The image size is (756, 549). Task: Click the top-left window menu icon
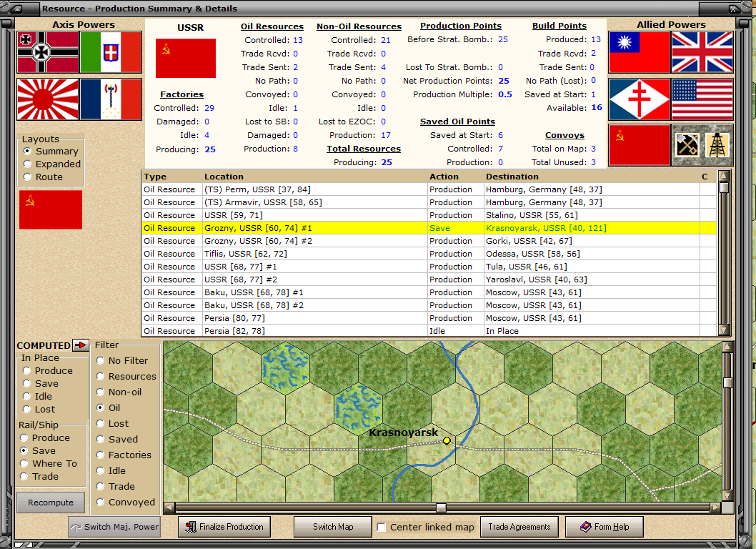click(16, 8)
